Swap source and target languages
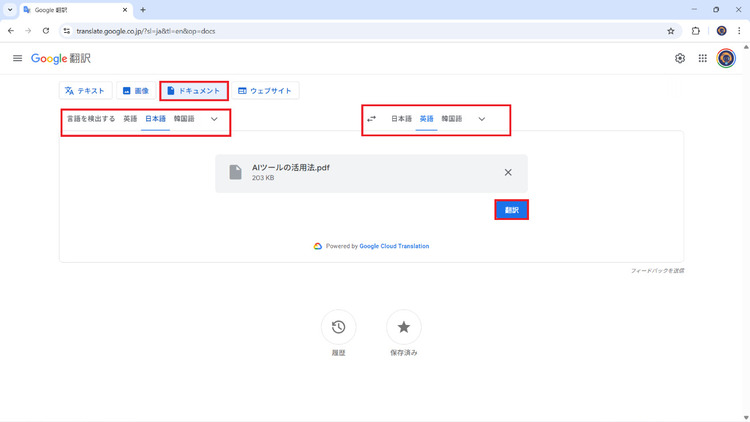This screenshot has height=422, width=750. pyautogui.click(x=372, y=119)
